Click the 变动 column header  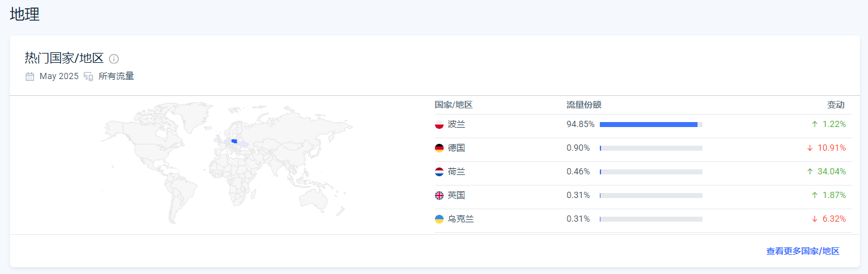[x=836, y=105]
